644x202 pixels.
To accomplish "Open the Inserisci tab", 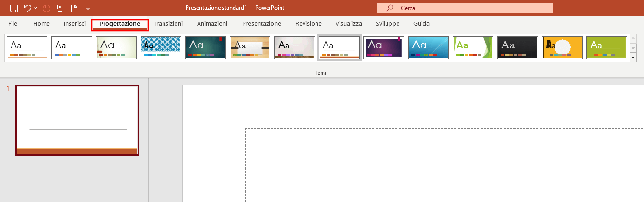I will [75, 24].
